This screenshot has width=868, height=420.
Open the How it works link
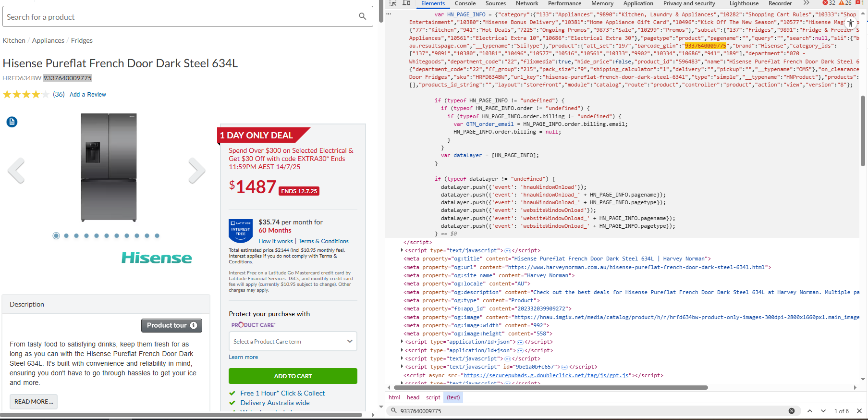tap(276, 241)
